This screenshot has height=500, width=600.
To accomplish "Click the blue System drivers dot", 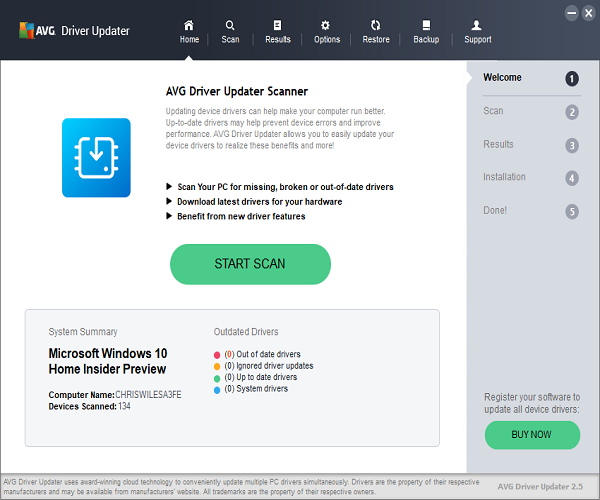I will (x=217, y=390).
